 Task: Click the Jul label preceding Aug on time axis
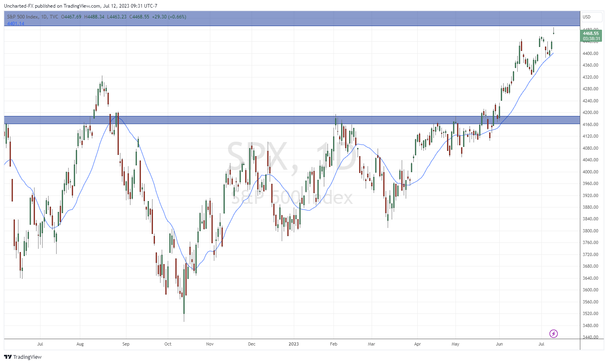click(40, 344)
